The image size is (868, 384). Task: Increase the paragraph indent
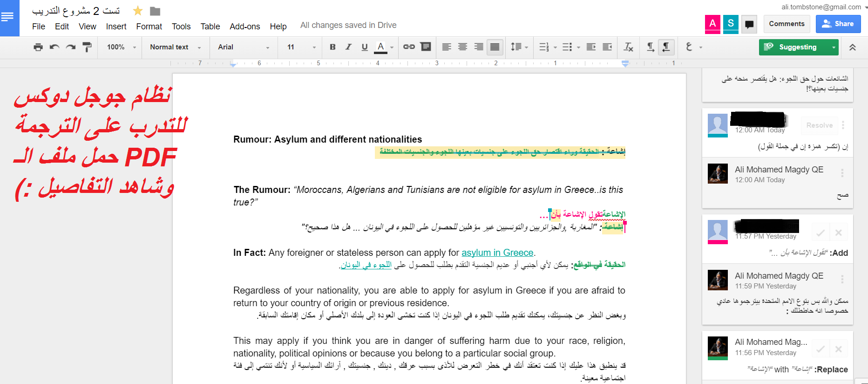coord(607,47)
